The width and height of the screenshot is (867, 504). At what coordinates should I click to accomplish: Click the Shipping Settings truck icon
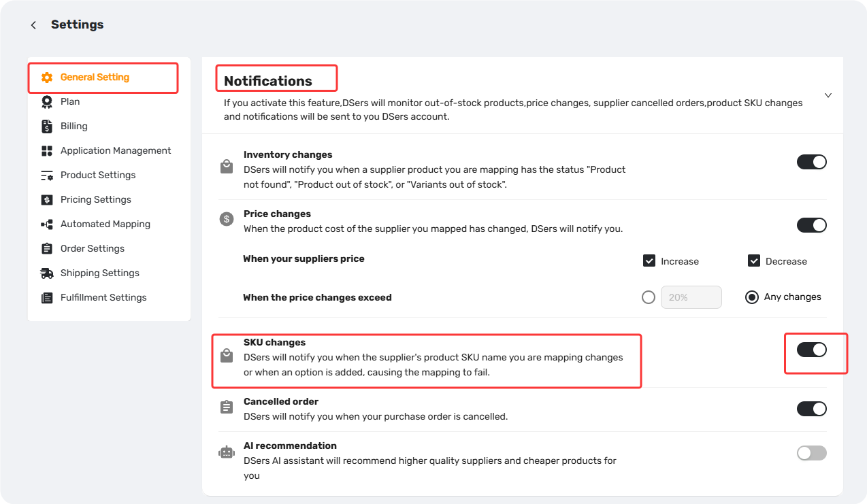(47, 273)
